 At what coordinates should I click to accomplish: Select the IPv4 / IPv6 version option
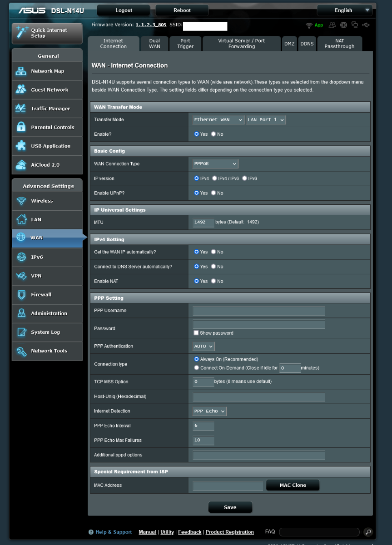[x=214, y=178]
